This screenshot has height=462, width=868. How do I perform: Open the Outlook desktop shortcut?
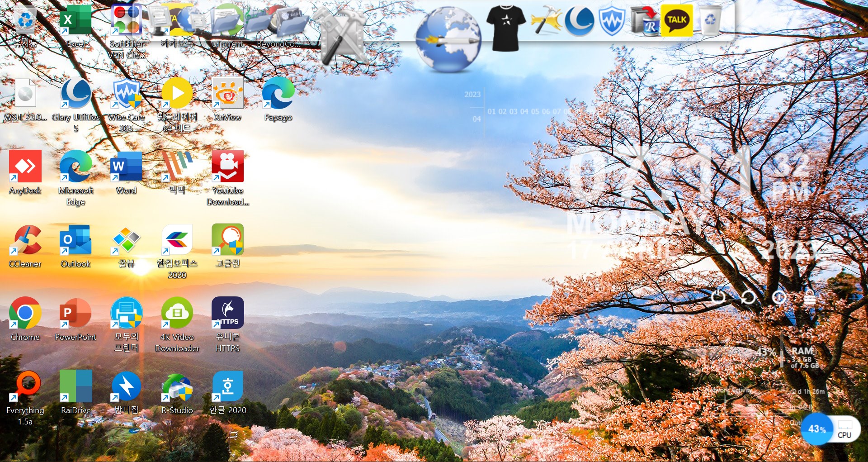point(75,246)
